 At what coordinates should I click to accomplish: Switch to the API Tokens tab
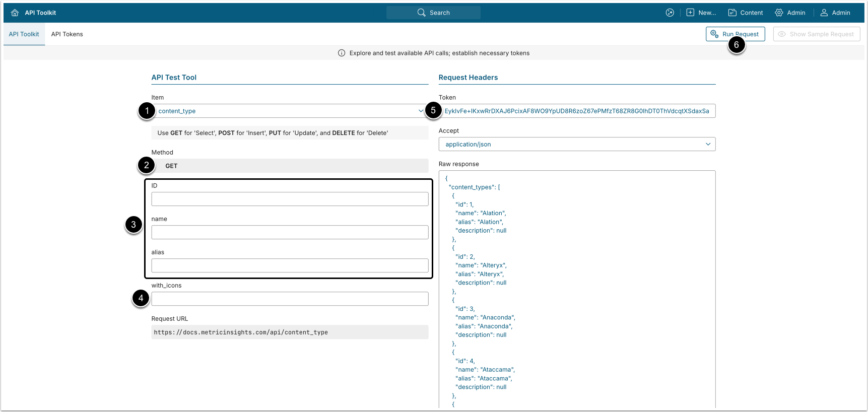pyautogui.click(x=67, y=34)
